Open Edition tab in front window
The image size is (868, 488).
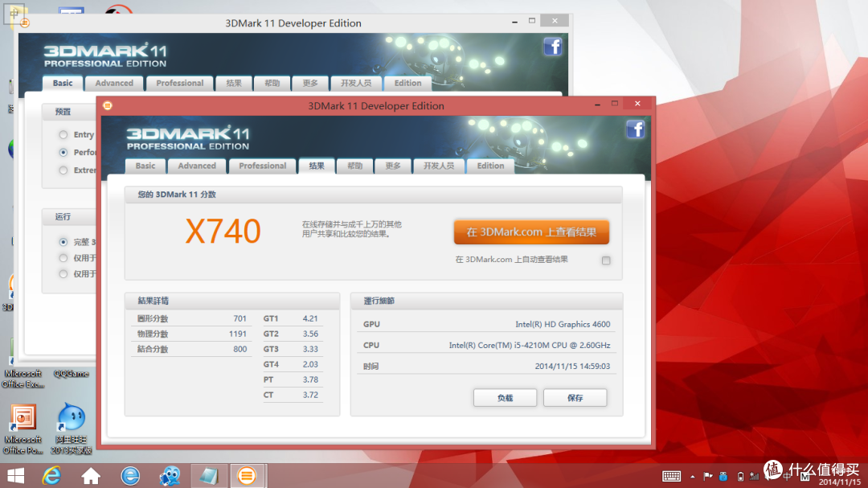tap(490, 166)
